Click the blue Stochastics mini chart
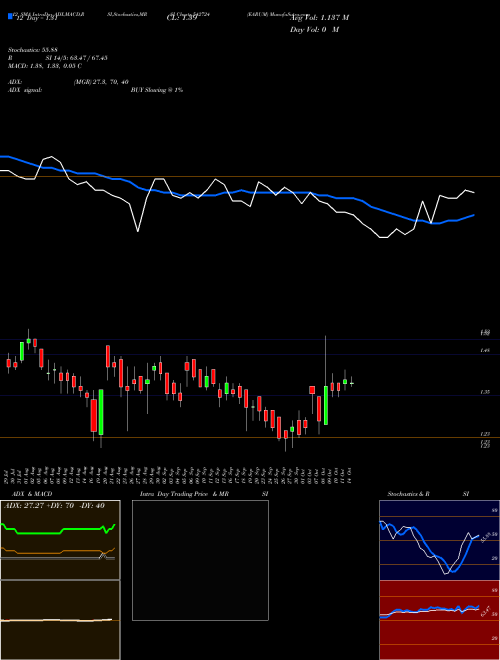The height and width of the screenshot is (660, 500). (x=439, y=540)
